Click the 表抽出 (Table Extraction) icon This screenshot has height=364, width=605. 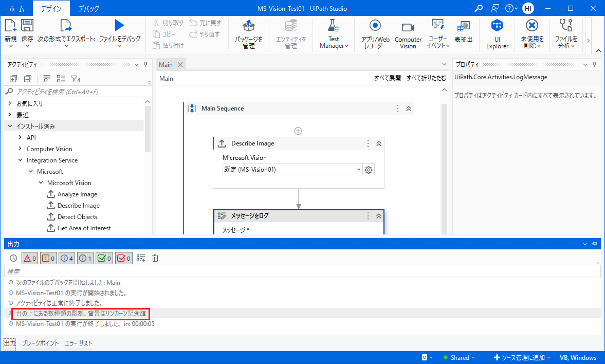(464, 27)
